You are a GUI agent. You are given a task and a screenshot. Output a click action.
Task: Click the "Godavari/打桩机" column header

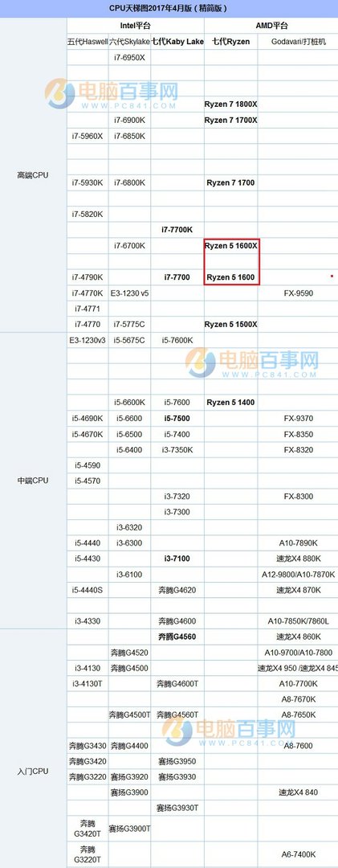pos(299,42)
